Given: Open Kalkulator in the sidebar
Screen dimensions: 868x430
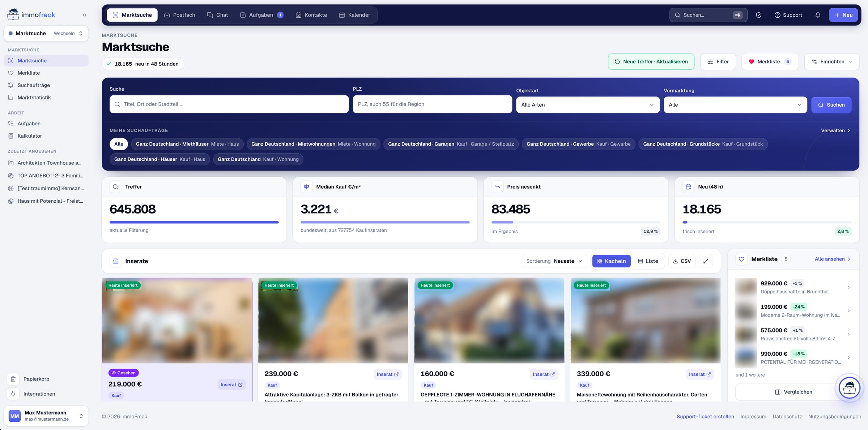Looking at the screenshot, I should click(x=46, y=136).
